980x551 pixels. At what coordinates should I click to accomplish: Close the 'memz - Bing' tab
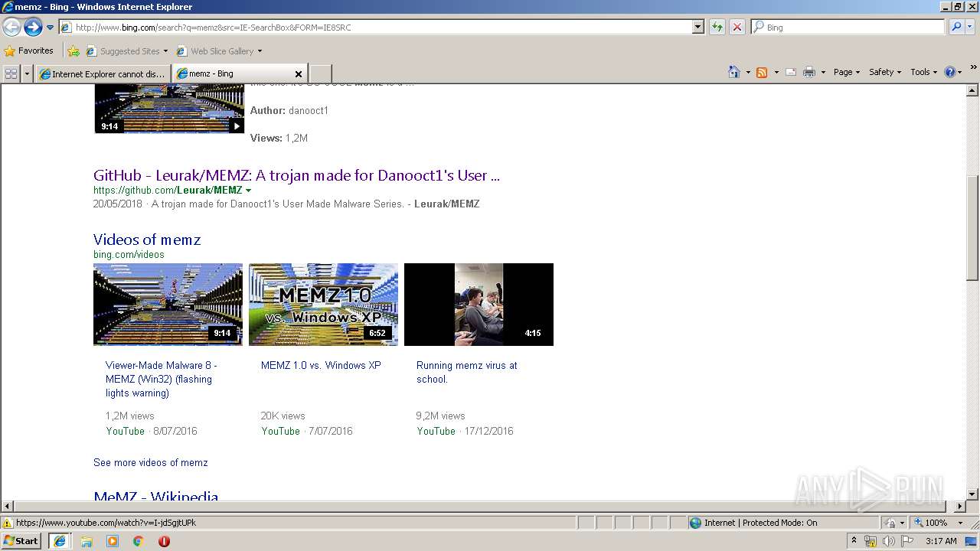(299, 74)
